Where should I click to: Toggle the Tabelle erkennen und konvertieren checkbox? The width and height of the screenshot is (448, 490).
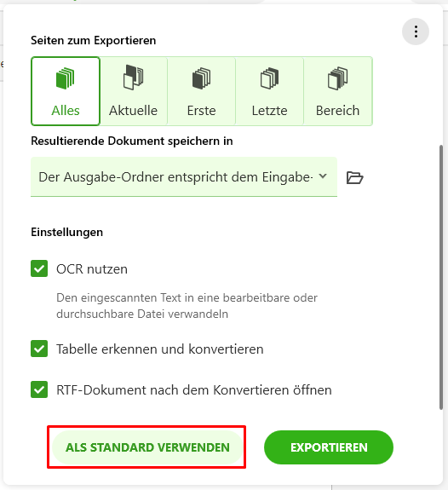[39, 349]
